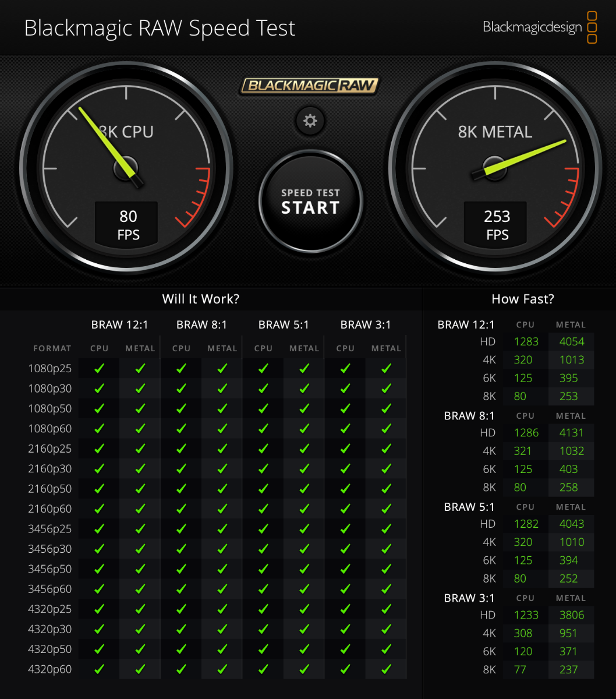Select the BRAW 12:1 column header
Screen dimensions: 616x699
[119, 325]
